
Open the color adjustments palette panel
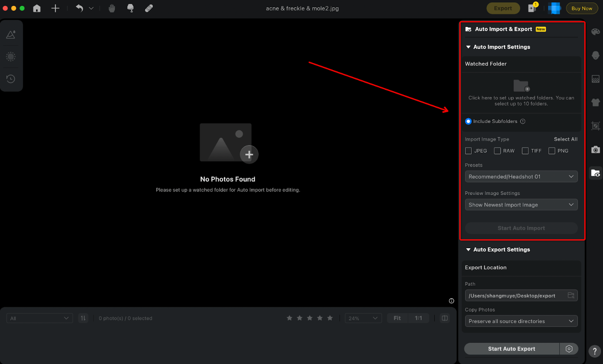595,31
